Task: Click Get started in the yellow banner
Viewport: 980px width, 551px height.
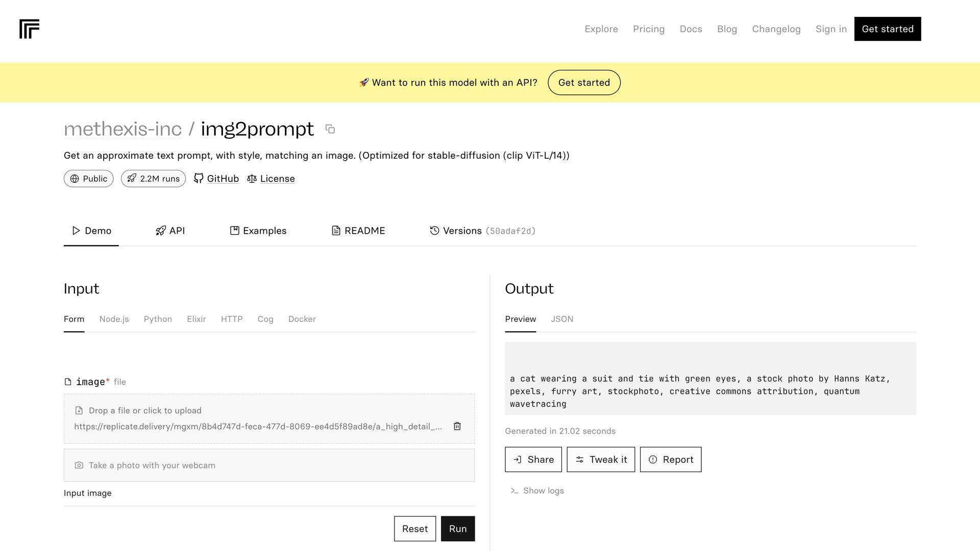Action: pyautogui.click(x=584, y=82)
